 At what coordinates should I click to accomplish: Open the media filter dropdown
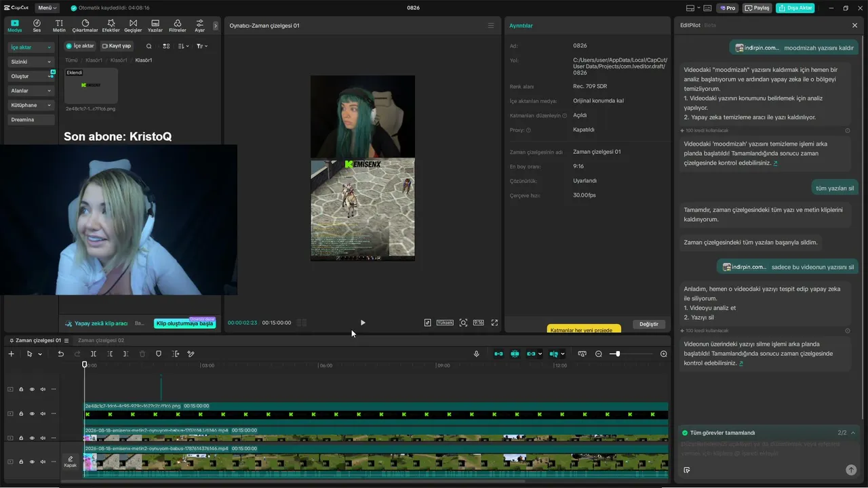202,46
